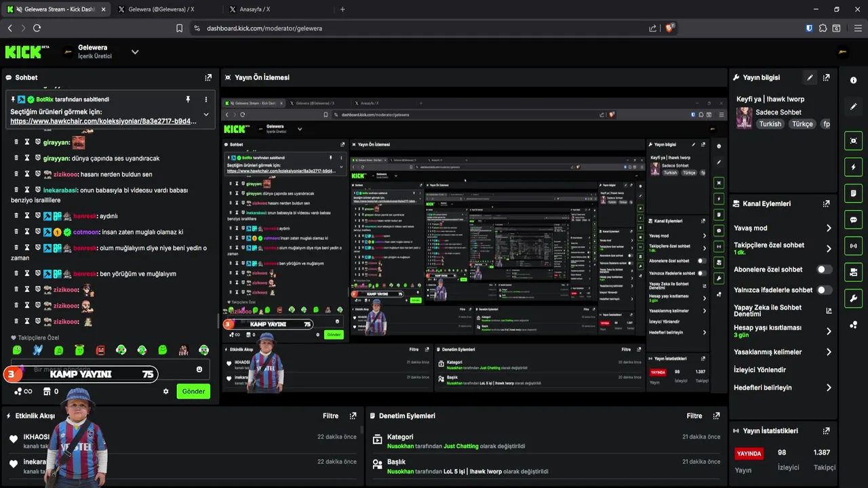The height and width of the screenshot is (488, 868).
Task: Open info icon in right sidebar
Action: 853,80
